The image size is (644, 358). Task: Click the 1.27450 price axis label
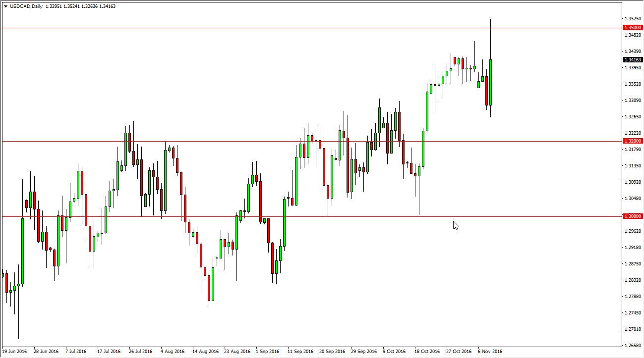pos(633,312)
